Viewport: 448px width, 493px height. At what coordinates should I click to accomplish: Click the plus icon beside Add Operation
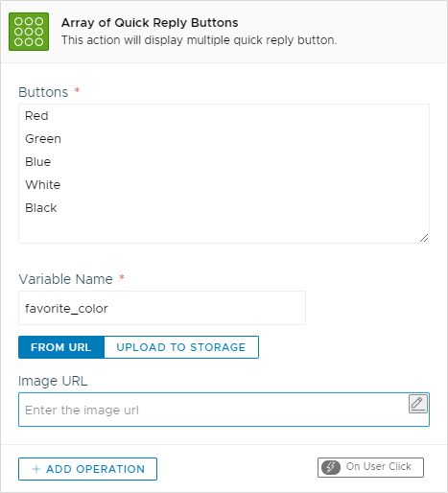tap(36, 469)
